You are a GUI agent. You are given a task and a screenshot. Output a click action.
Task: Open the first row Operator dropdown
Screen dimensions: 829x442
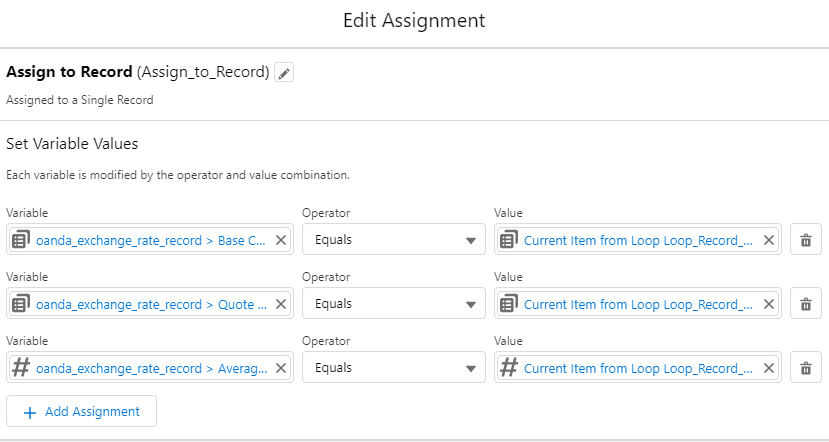point(394,240)
